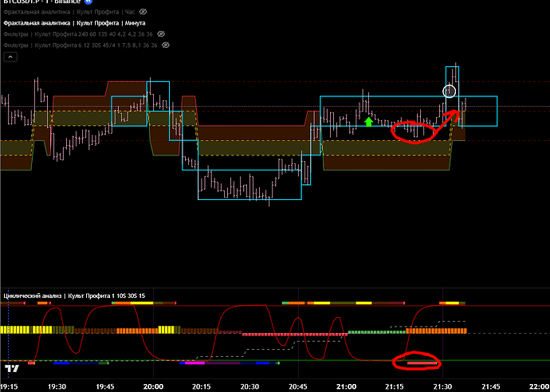Toggle eye icon for Фильтры 240 60 indicator
Viewport: 550px width, 392px height.
tap(161, 34)
